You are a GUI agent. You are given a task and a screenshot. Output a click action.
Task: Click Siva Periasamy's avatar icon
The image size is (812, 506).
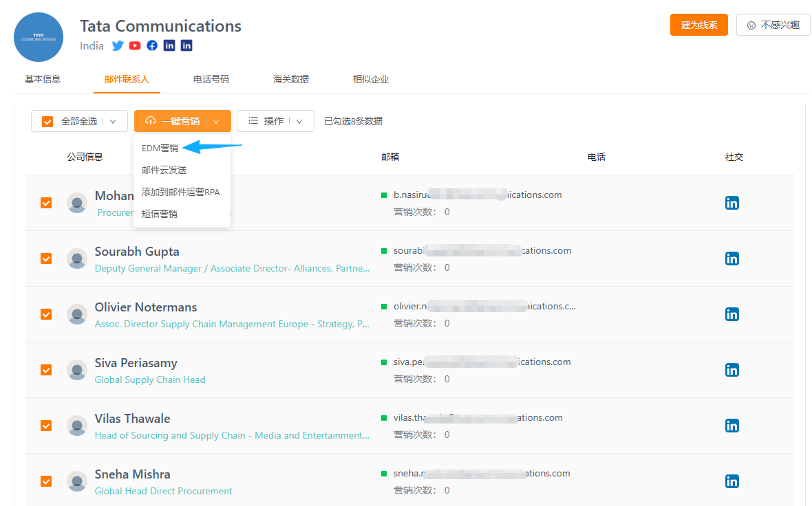77,370
